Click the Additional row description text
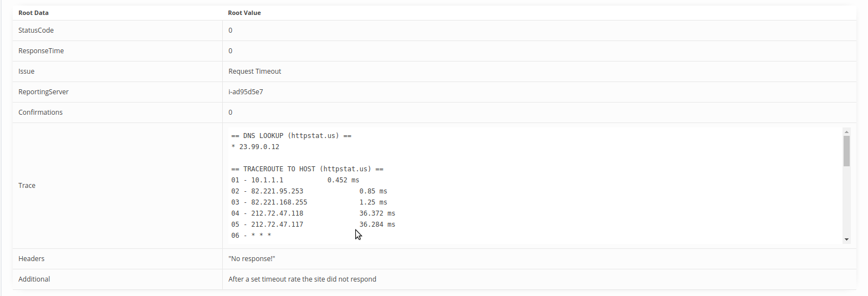The image size is (868, 296). 303,279
